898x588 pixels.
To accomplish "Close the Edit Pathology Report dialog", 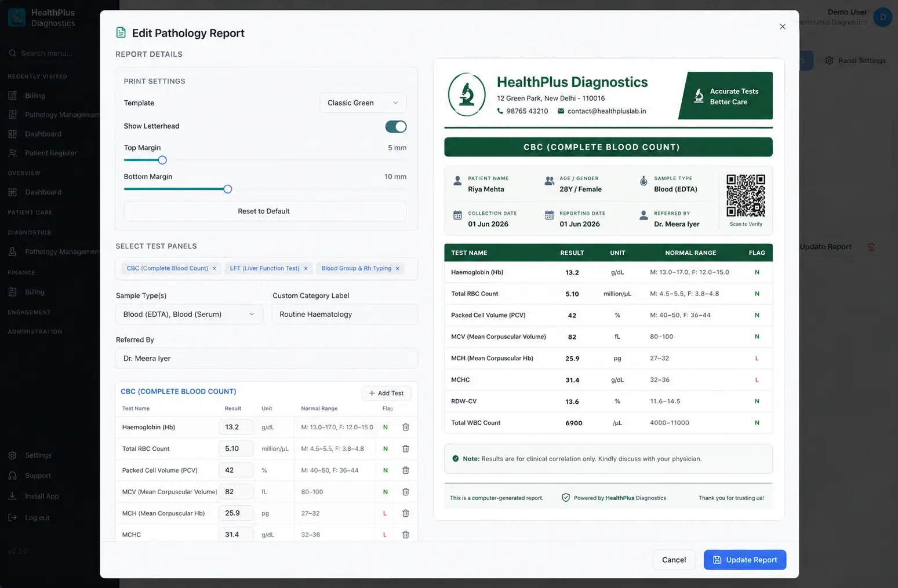I will coord(783,27).
